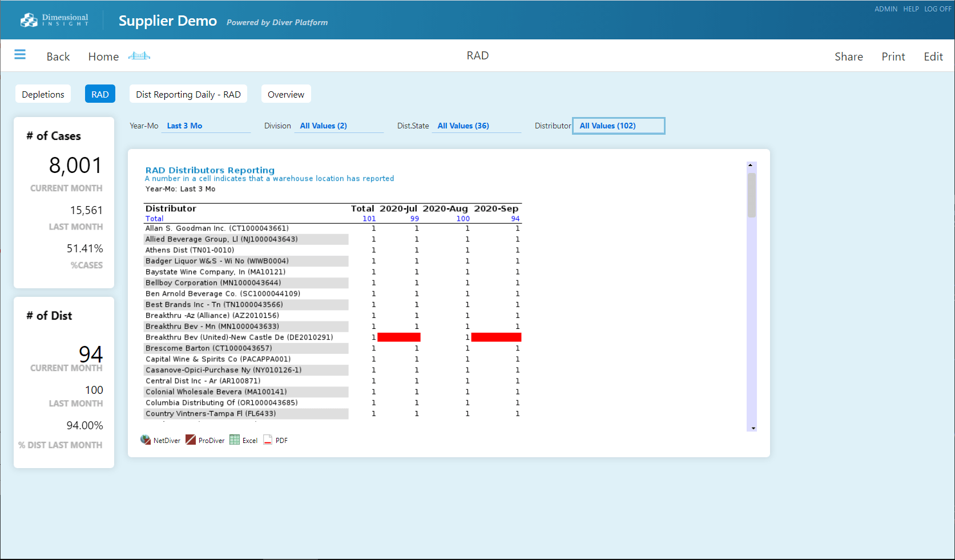Open the Dist Reporting Daily - RAD tab

click(188, 95)
